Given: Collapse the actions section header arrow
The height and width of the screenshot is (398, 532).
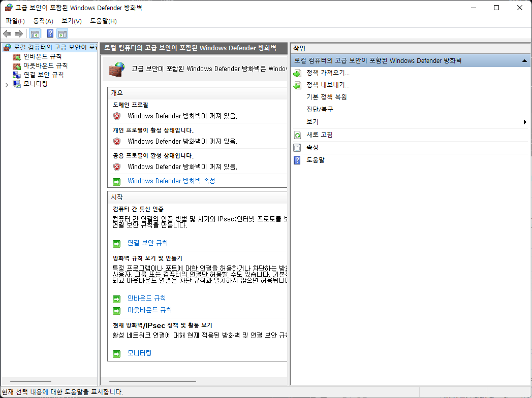Looking at the screenshot, I should click(x=524, y=61).
